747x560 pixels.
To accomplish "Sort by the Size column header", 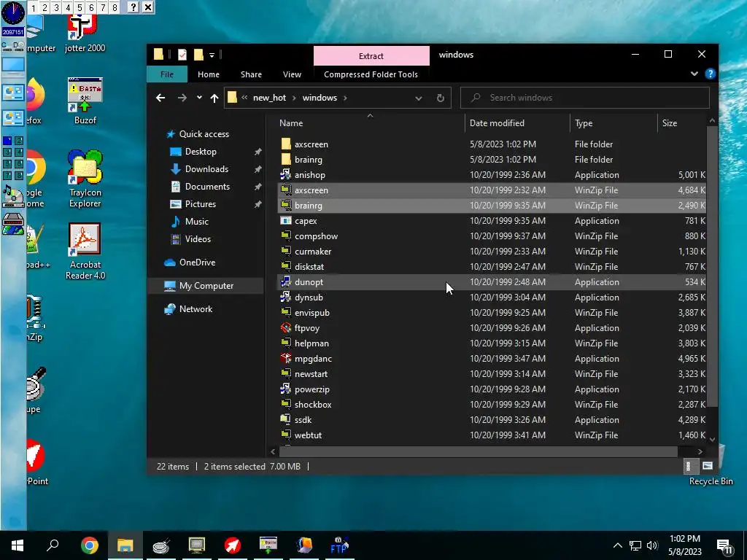I will click(682, 122).
